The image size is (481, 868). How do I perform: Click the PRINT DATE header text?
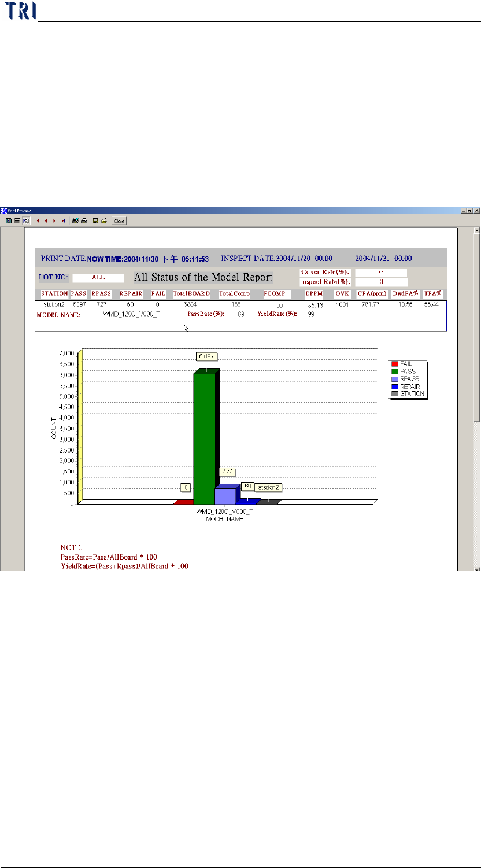125,259
